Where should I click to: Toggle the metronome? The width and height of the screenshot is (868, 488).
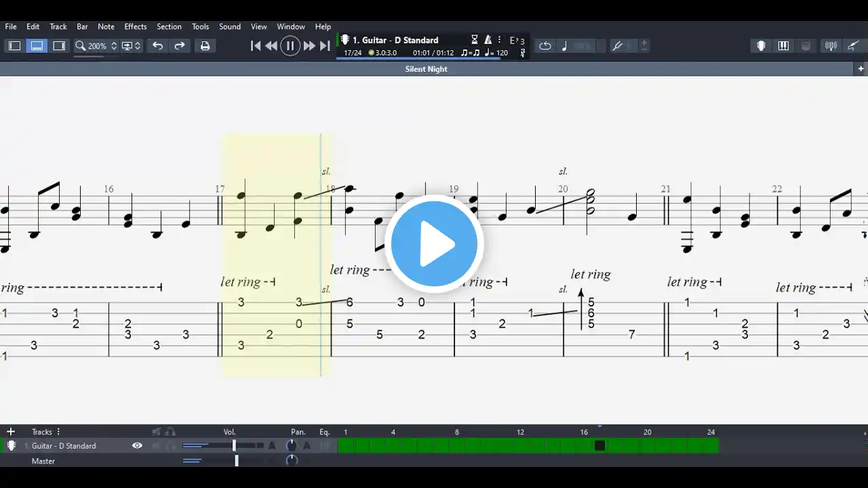pos(488,40)
